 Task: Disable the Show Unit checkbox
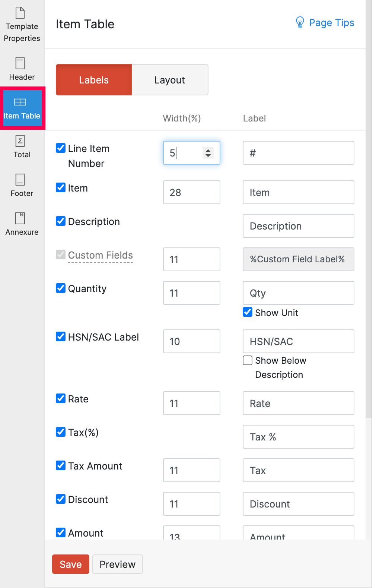(248, 312)
